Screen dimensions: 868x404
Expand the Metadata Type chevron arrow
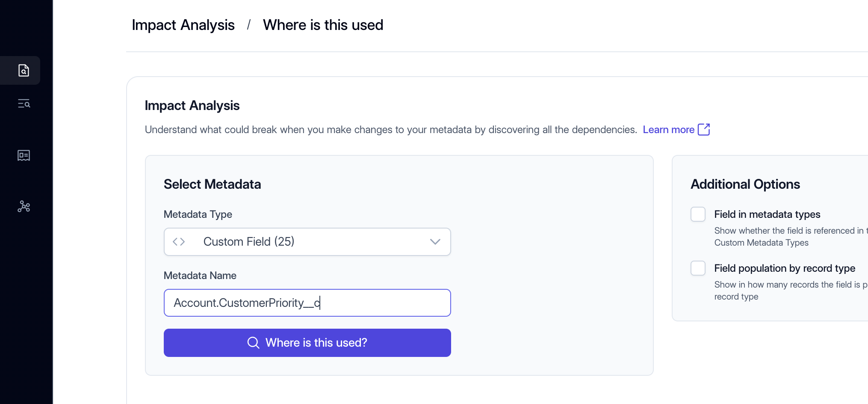(435, 242)
